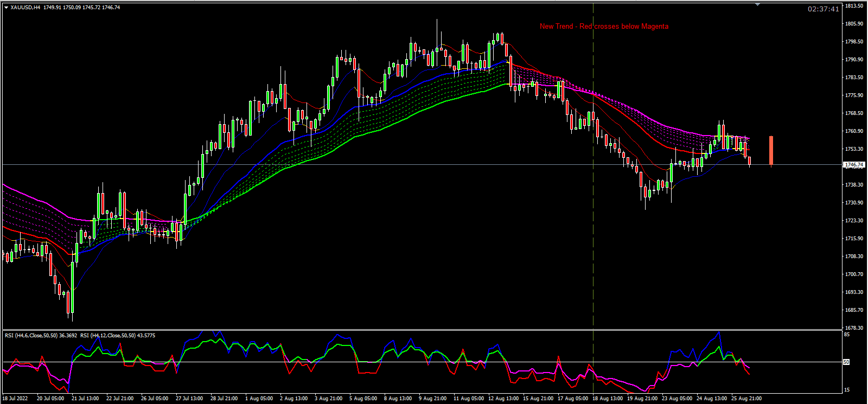Click the '22 Jul 21:00' time label
This screenshot has width=868, height=404.
(x=120, y=399)
